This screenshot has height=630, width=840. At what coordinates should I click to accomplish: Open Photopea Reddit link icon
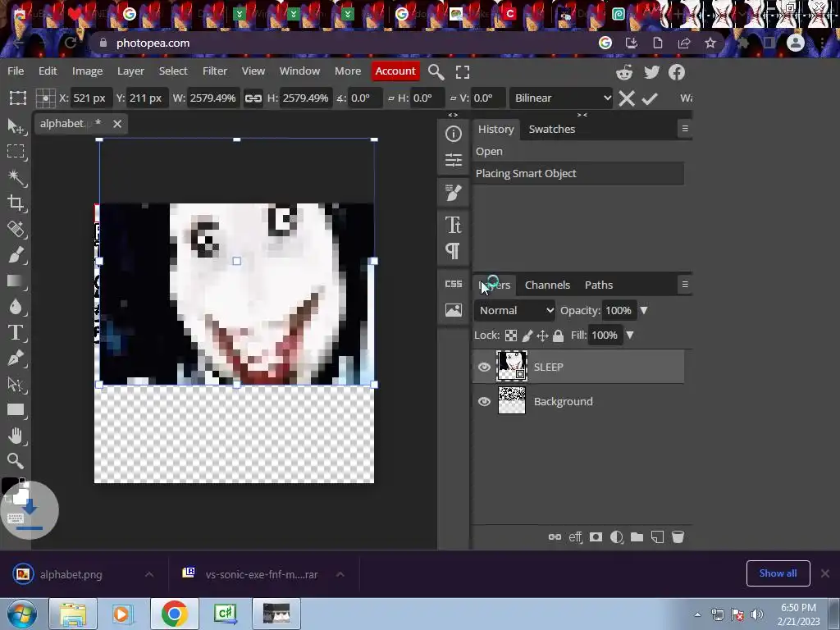click(x=624, y=72)
